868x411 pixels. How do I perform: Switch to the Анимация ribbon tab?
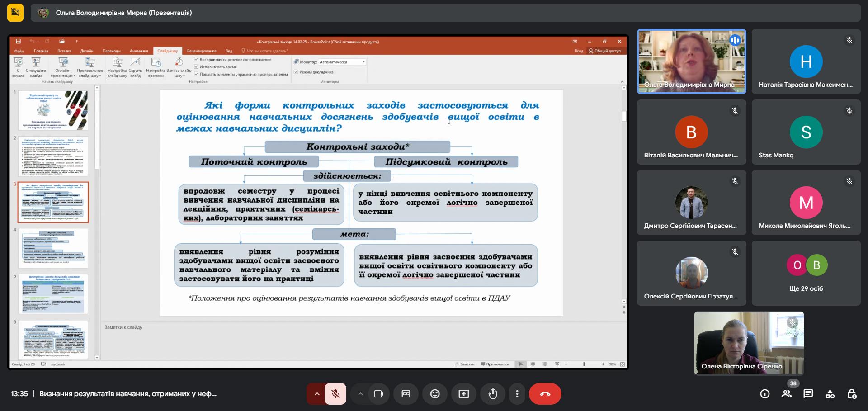coord(139,51)
